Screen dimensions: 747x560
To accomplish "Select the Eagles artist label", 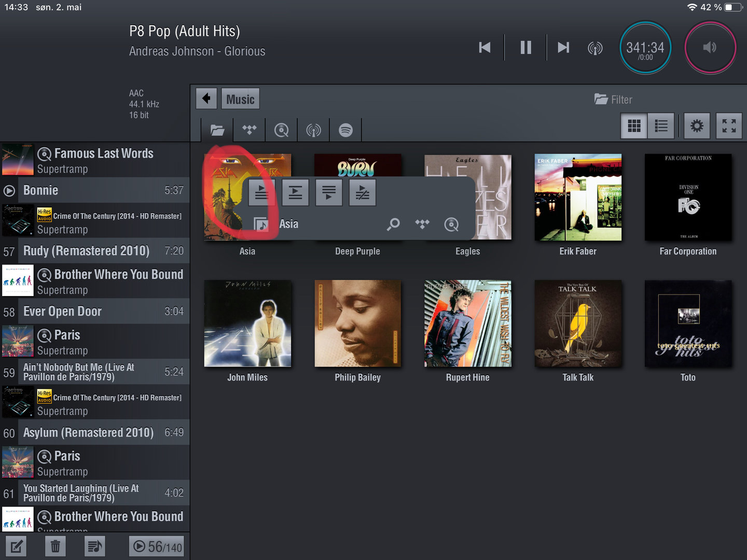I will coord(468,251).
